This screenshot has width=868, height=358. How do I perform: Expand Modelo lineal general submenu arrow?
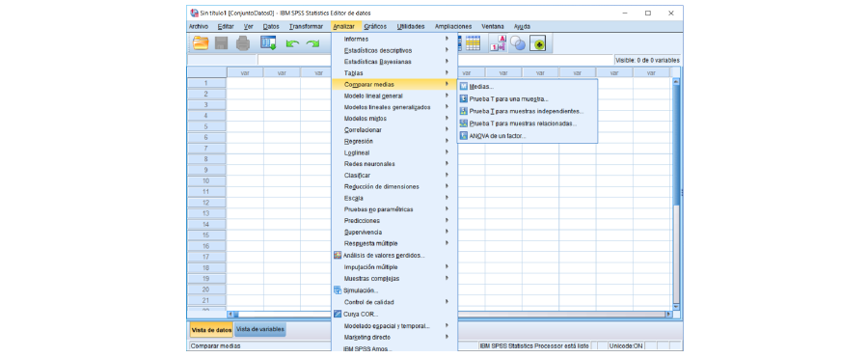447,96
